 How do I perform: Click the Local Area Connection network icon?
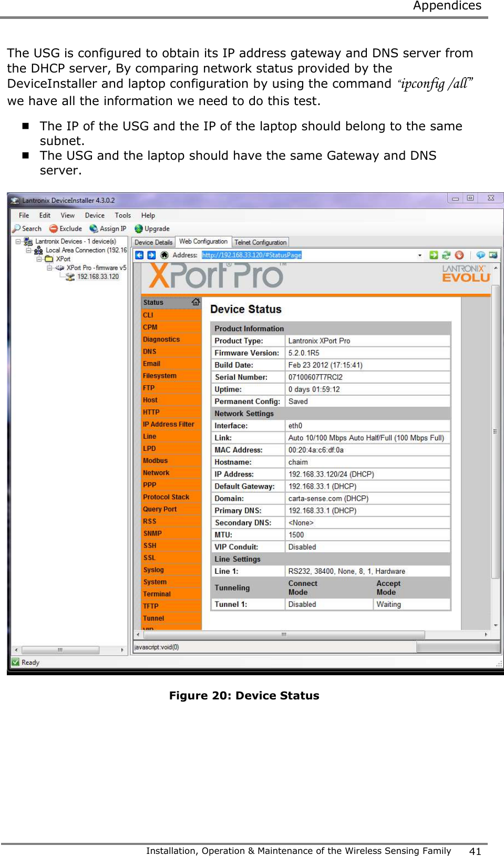38,251
